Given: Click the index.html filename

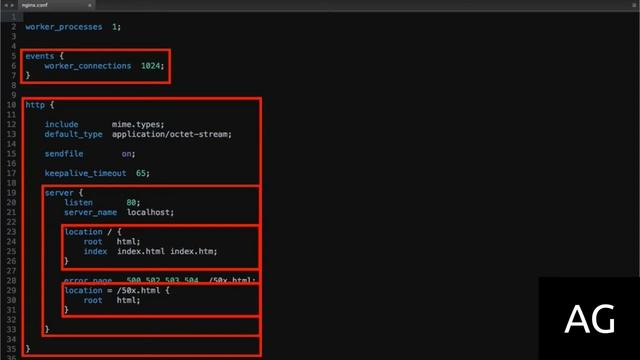Looking at the screenshot, I should click(x=141, y=251).
